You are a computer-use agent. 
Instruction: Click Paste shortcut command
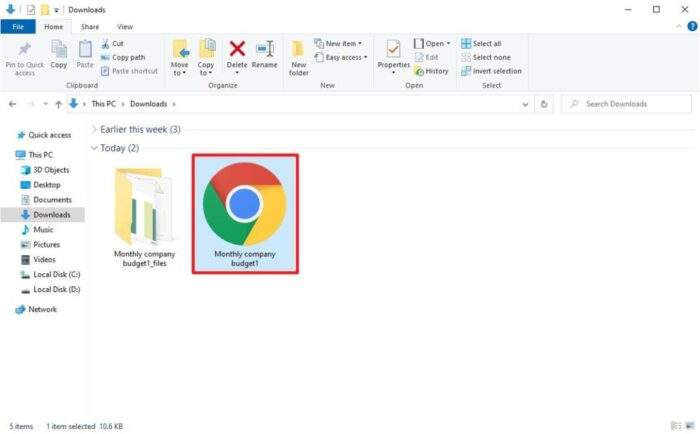coord(129,71)
